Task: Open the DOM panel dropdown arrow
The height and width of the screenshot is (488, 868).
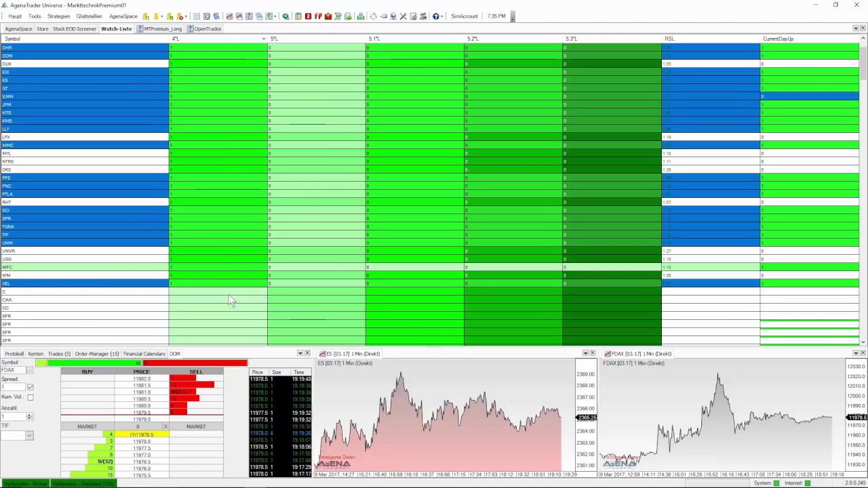Action: 300,354
